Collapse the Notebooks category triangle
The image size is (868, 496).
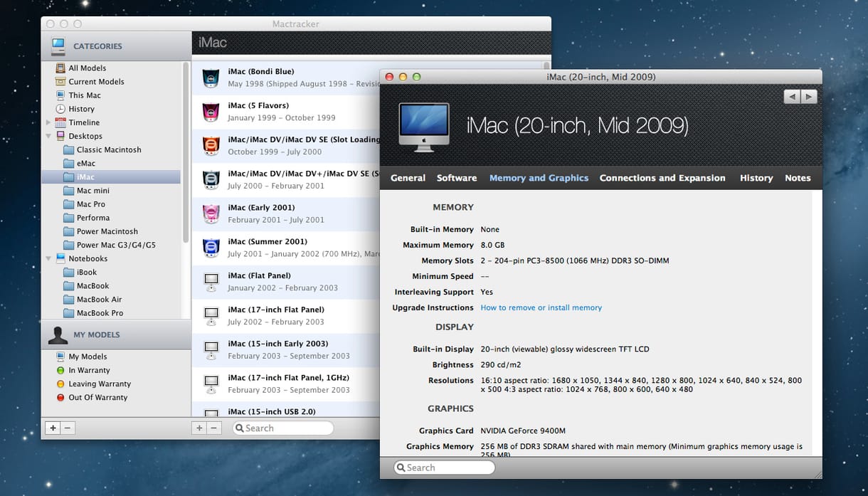(x=48, y=259)
